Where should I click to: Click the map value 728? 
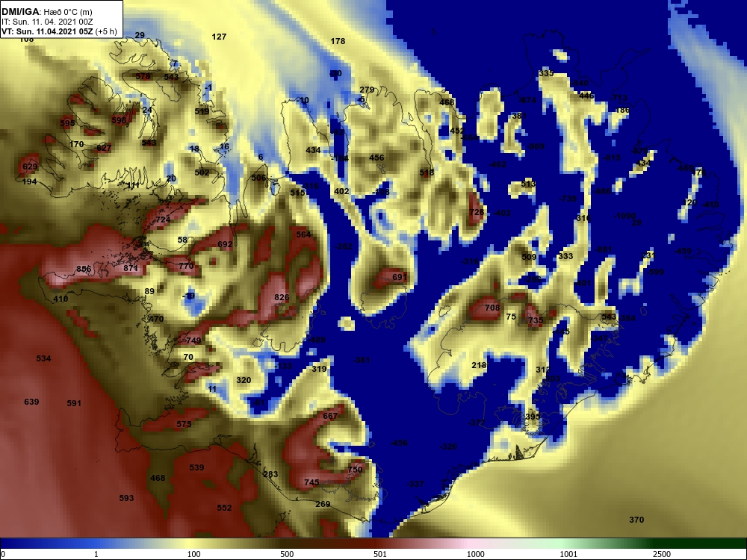477,212
